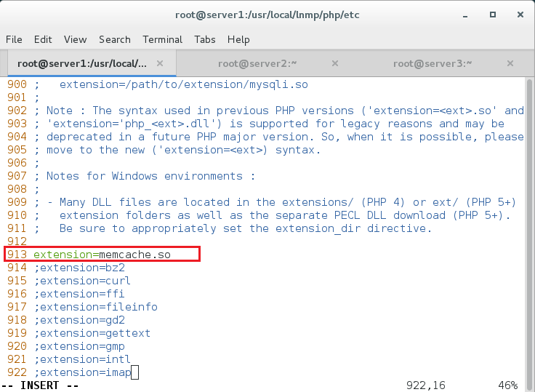Click the ;extension=gettext line
The image size is (535, 392).
coord(92,333)
